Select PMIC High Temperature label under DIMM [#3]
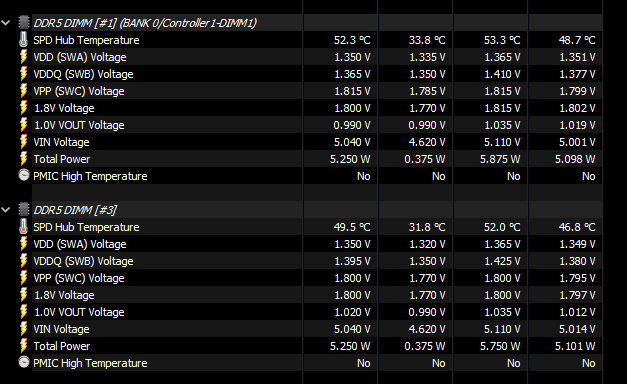Screen dimensions: 627x384 [90, 363]
